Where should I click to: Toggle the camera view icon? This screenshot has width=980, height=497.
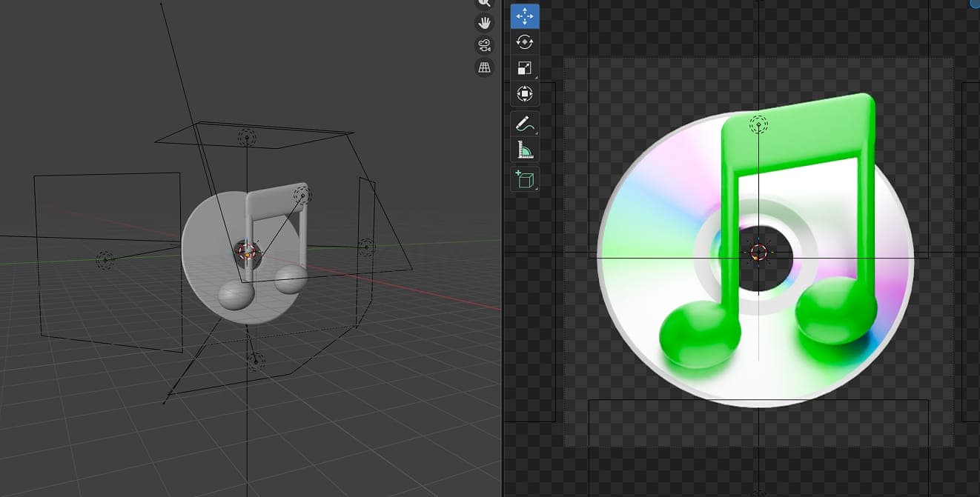tap(484, 45)
